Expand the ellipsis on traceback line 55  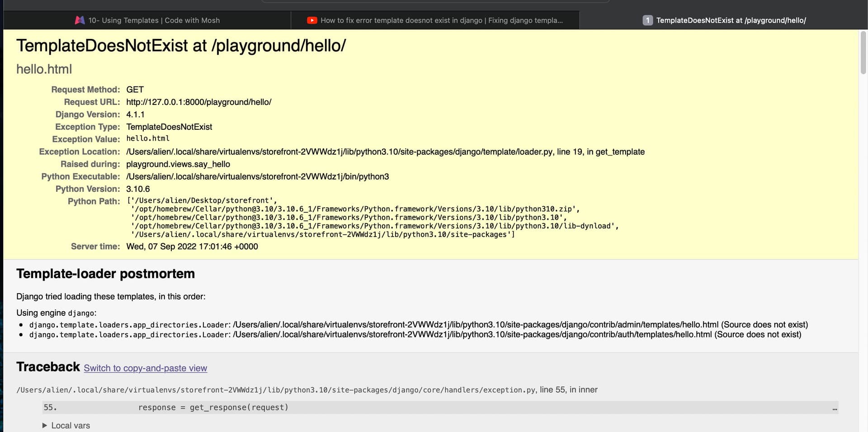coord(835,408)
